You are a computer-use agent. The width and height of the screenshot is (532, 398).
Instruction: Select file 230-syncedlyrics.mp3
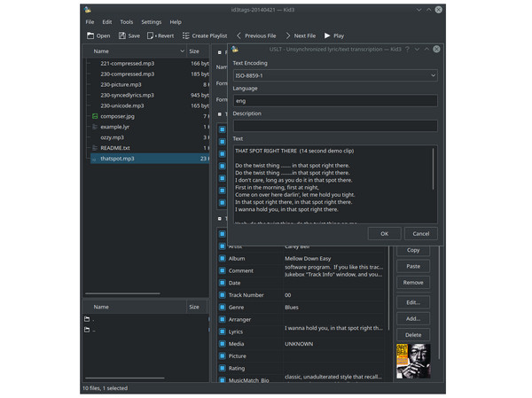click(127, 96)
